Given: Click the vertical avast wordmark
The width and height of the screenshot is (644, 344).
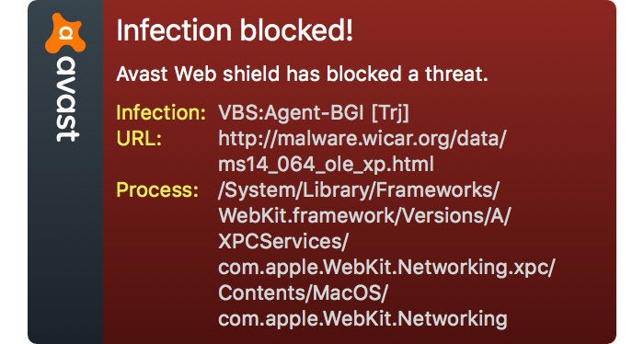Looking at the screenshot, I should 66,99.
